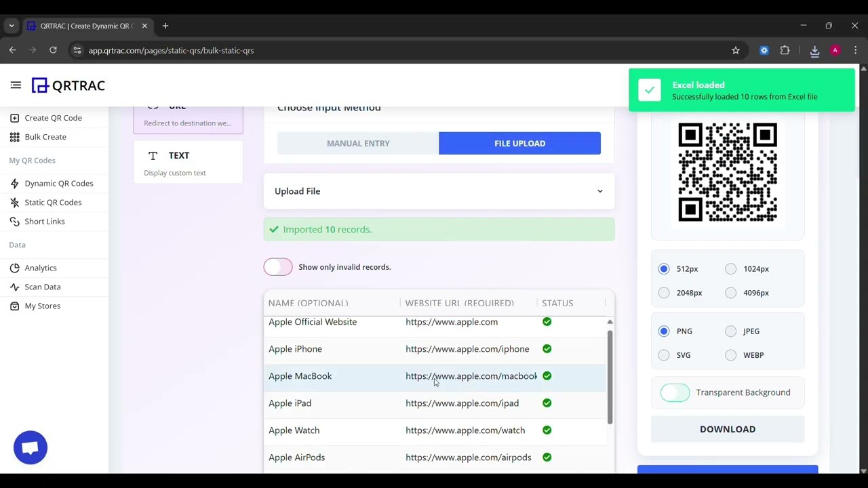Click the Name (Optional) column header
868x488 pixels.
pyautogui.click(x=309, y=303)
